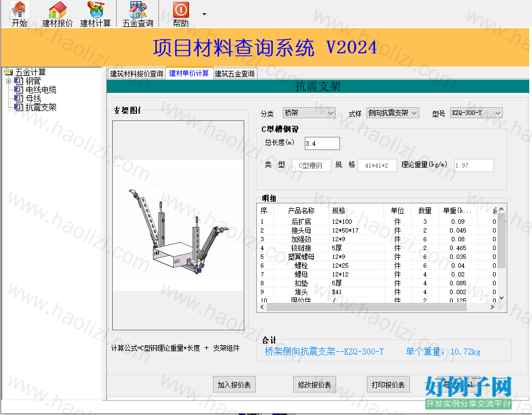This screenshot has height=415, width=532.
Task: Click the bracket image thumbnail
Action: 178,225
